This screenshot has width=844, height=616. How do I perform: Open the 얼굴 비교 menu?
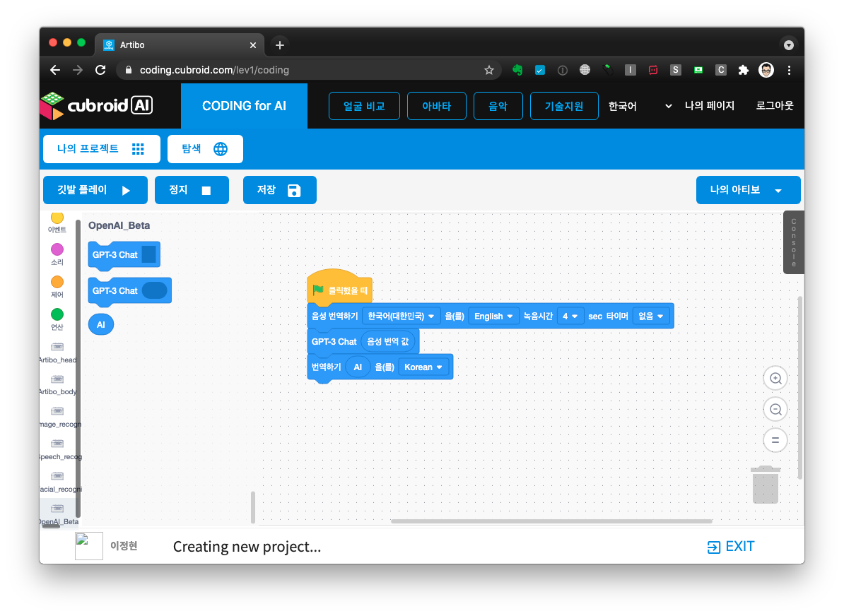click(365, 106)
